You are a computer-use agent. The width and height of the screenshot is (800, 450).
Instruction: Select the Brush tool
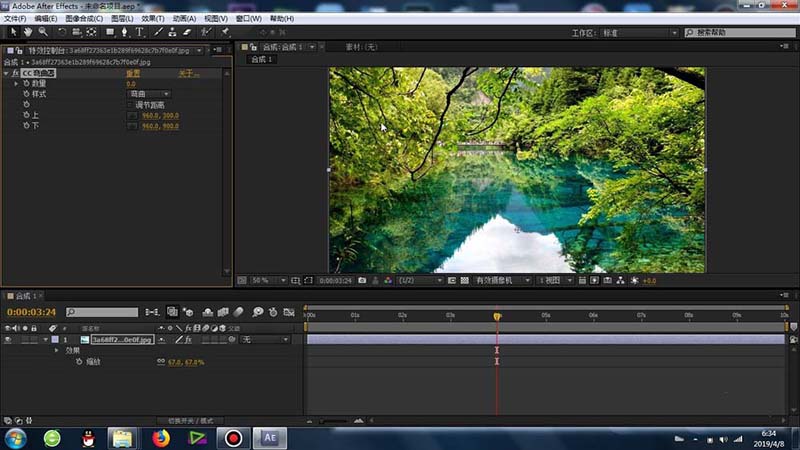tap(158, 32)
